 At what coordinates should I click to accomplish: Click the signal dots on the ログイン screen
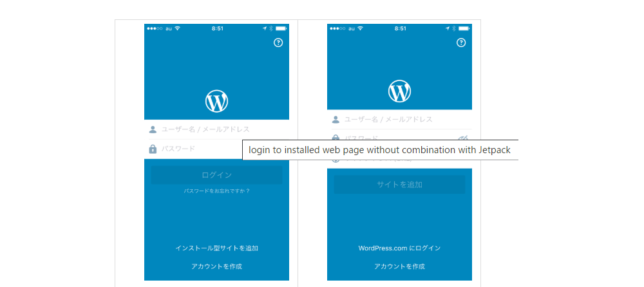point(155,28)
